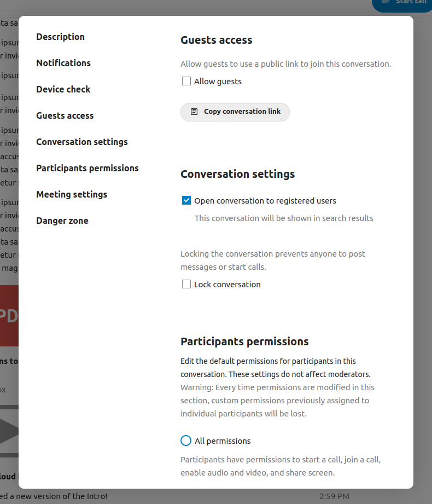Click the 2:59 PM message timestamp
Image resolution: width=432 pixels, height=504 pixels.
point(334,496)
